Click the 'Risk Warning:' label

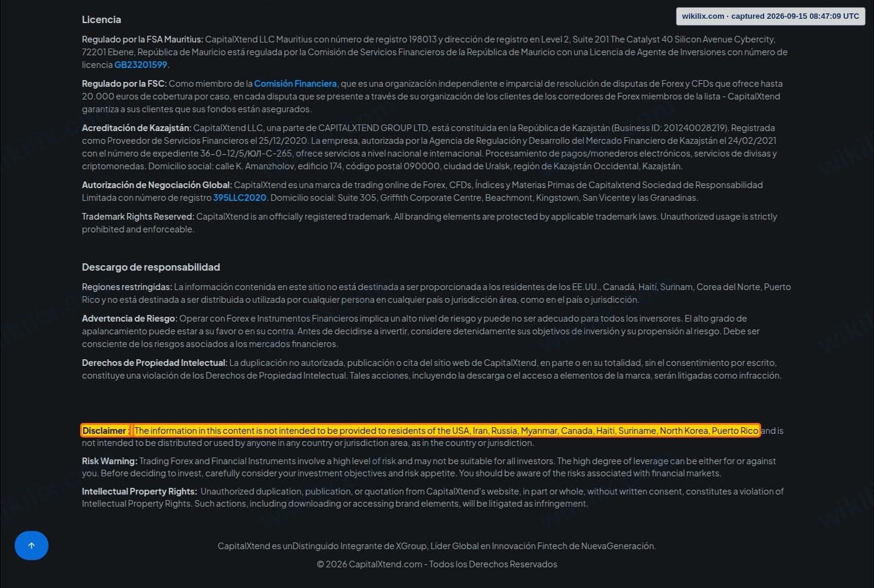point(110,461)
